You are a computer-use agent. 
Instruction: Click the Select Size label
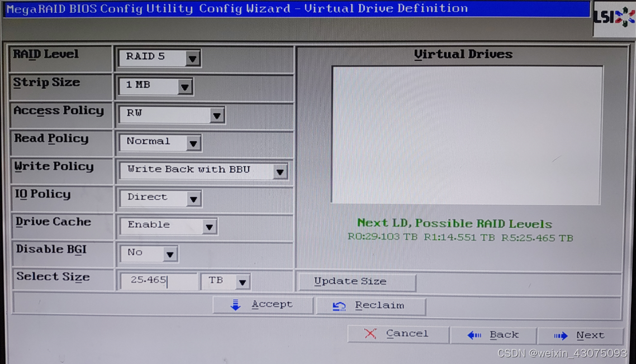coord(53,277)
